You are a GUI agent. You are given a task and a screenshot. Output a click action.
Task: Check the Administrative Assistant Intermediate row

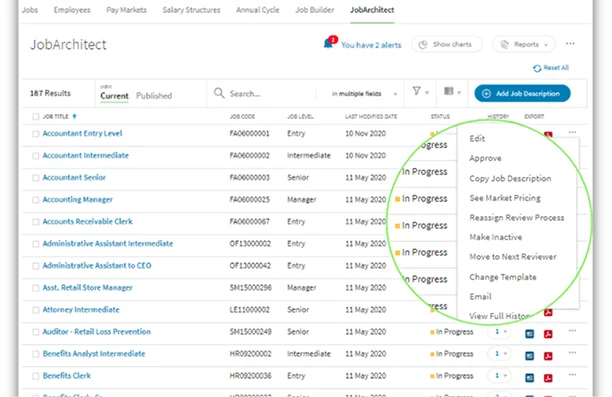[36, 244]
